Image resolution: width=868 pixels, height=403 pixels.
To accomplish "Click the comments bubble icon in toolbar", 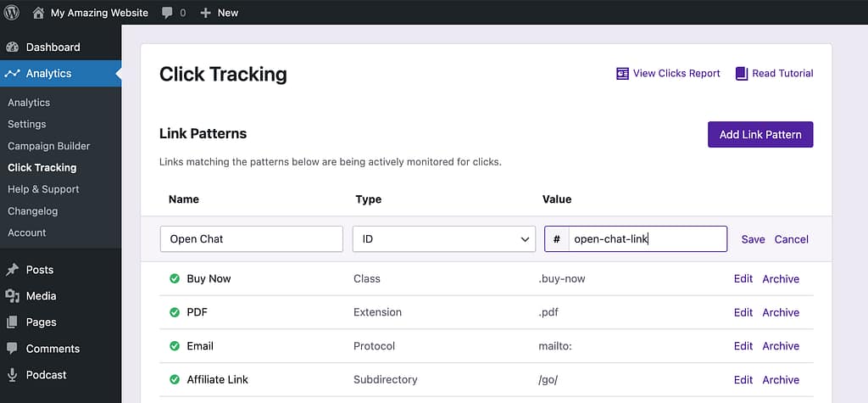I will point(167,13).
